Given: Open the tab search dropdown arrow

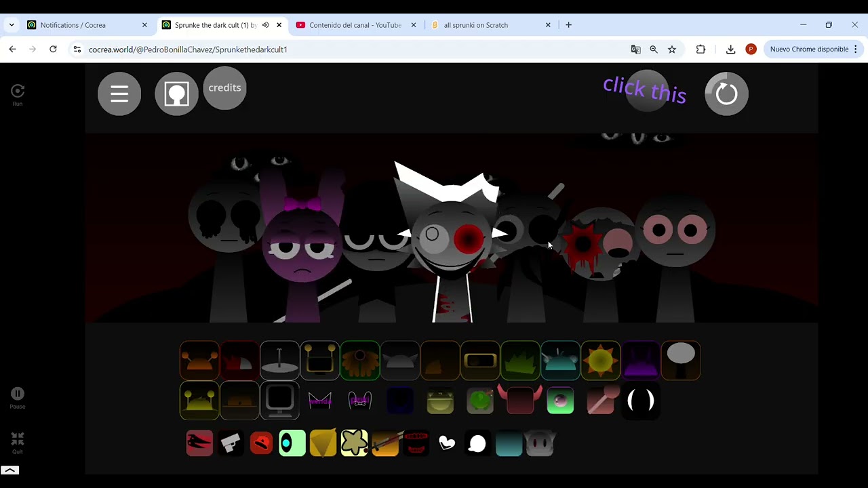Looking at the screenshot, I should click(x=12, y=25).
